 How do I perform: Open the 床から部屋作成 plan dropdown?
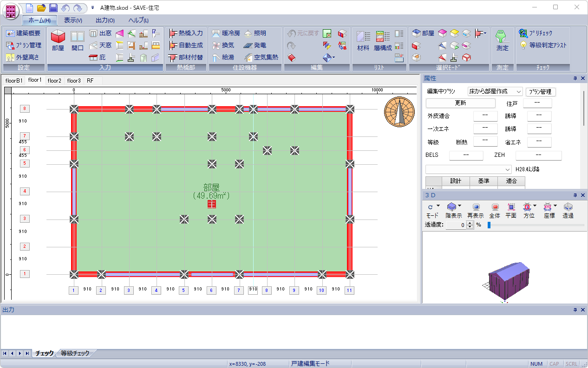(495, 91)
